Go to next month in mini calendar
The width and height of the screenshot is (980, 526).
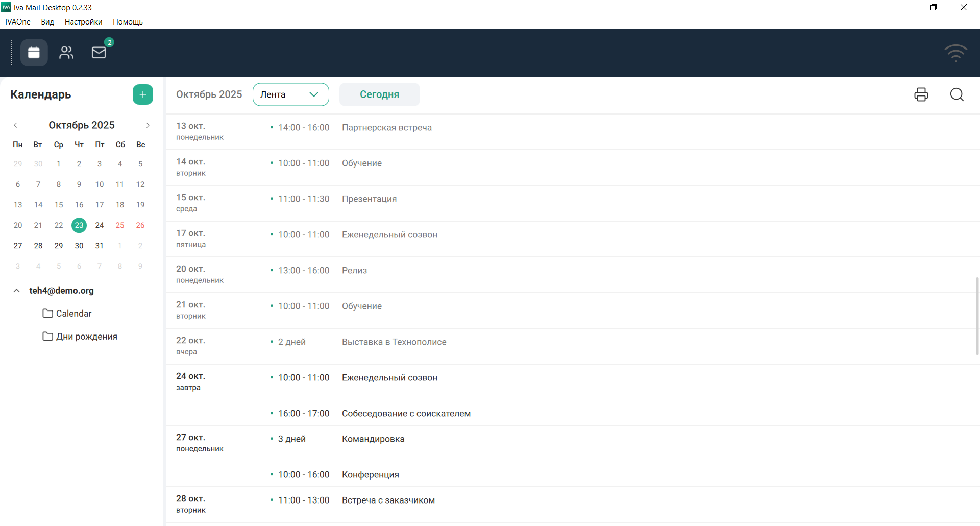[148, 125]
